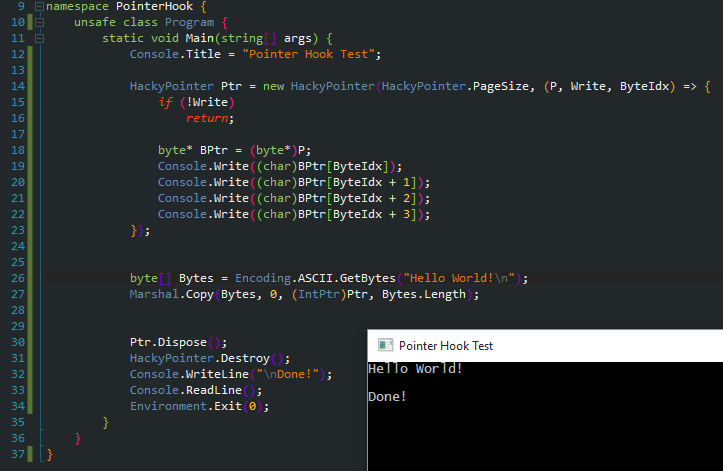This screenshot has height=471, width=723.
Task: Click "Encoding.ASCII.GetBytes" call on line 26
Action: [315, 278]
